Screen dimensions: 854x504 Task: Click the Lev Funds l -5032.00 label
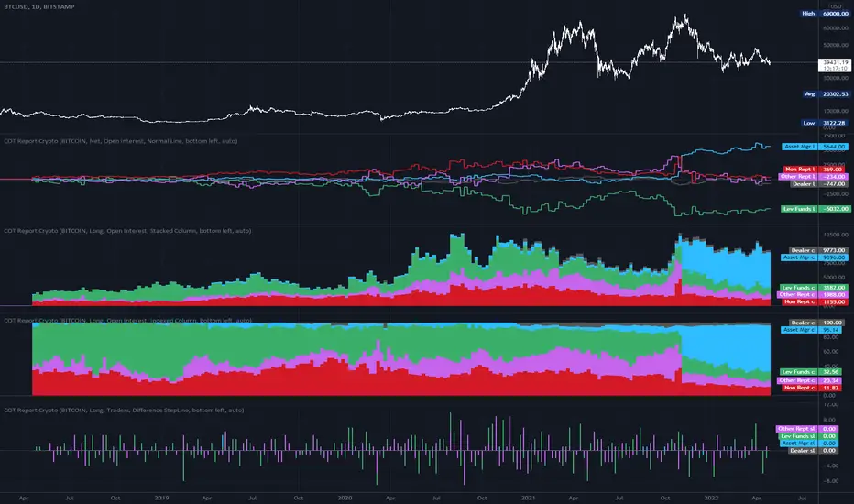tap(815, 209)
